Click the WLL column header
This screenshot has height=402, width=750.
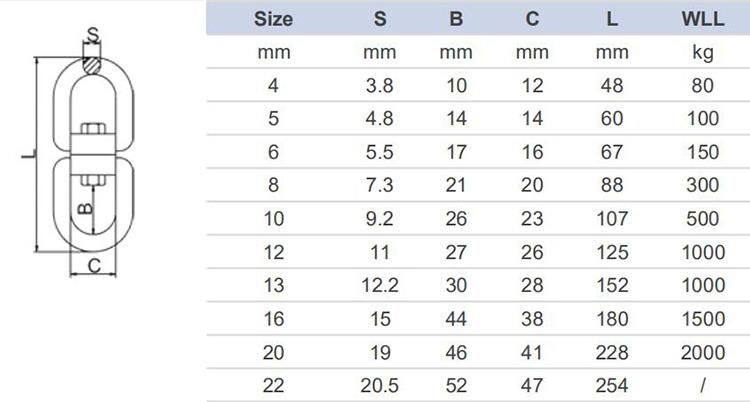click(x=703, y=19)
